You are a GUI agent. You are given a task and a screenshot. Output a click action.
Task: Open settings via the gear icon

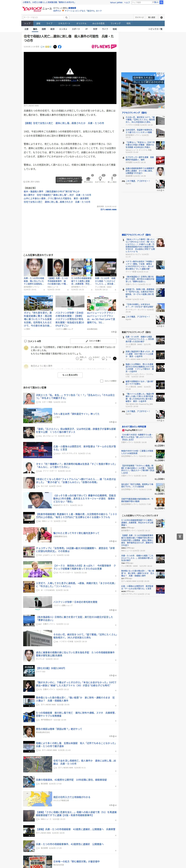[161, 18]
